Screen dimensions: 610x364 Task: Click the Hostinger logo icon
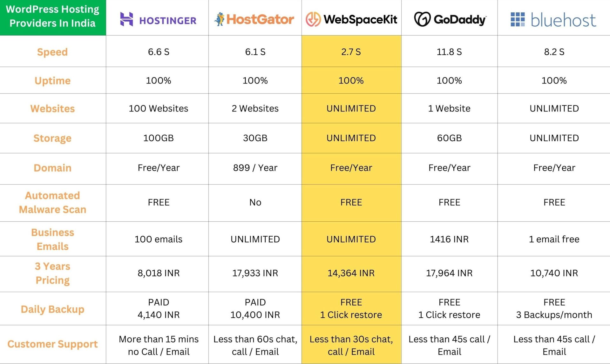[x=126, y=19]
